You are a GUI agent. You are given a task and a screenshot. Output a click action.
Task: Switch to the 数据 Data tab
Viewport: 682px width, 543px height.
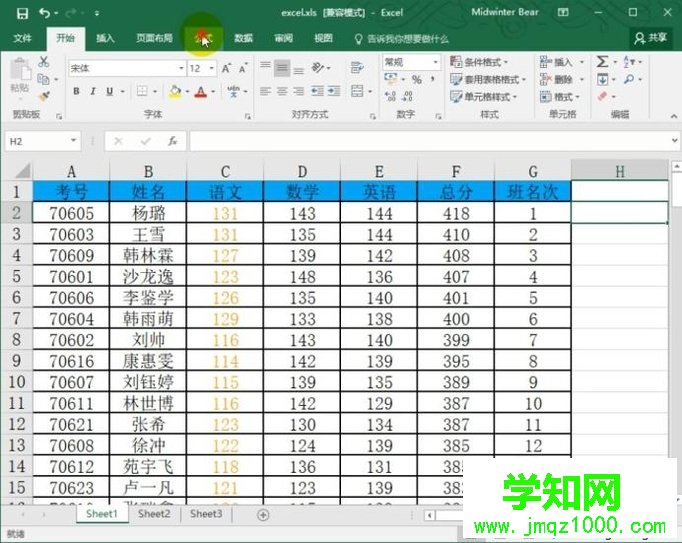243,39
